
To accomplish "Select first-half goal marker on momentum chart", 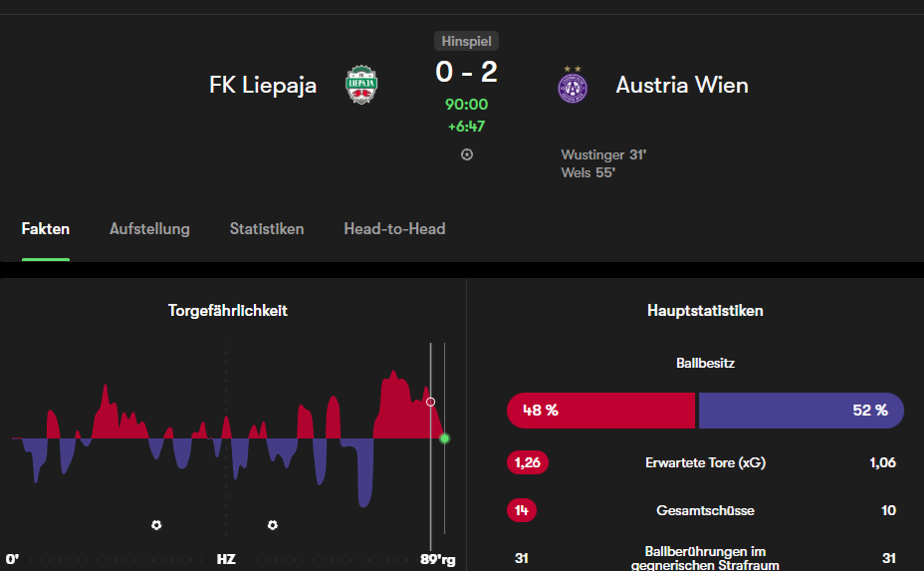I will pos(156,525).
